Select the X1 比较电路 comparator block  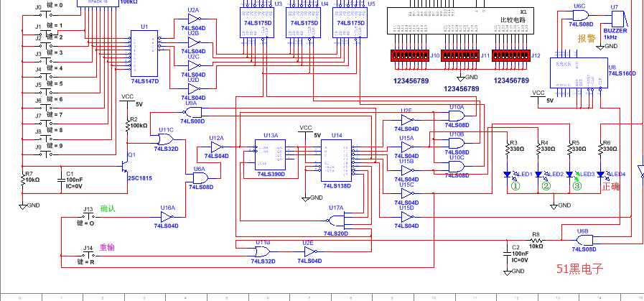[x=461, y=20]
